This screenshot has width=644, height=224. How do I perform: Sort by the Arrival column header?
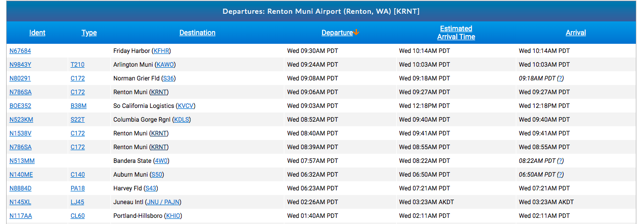tap(576, 33)
